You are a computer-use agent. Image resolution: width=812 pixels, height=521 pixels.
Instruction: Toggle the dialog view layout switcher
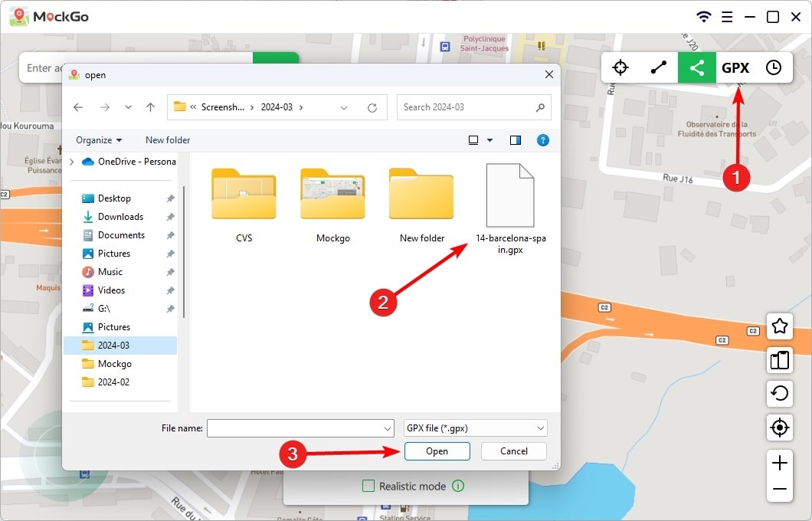pyautogui.click(x=477, y=139)
